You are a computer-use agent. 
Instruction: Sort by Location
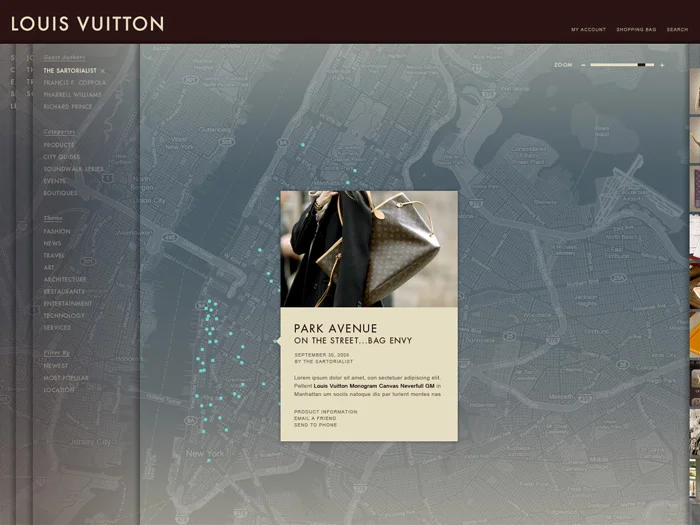[59, 390]
